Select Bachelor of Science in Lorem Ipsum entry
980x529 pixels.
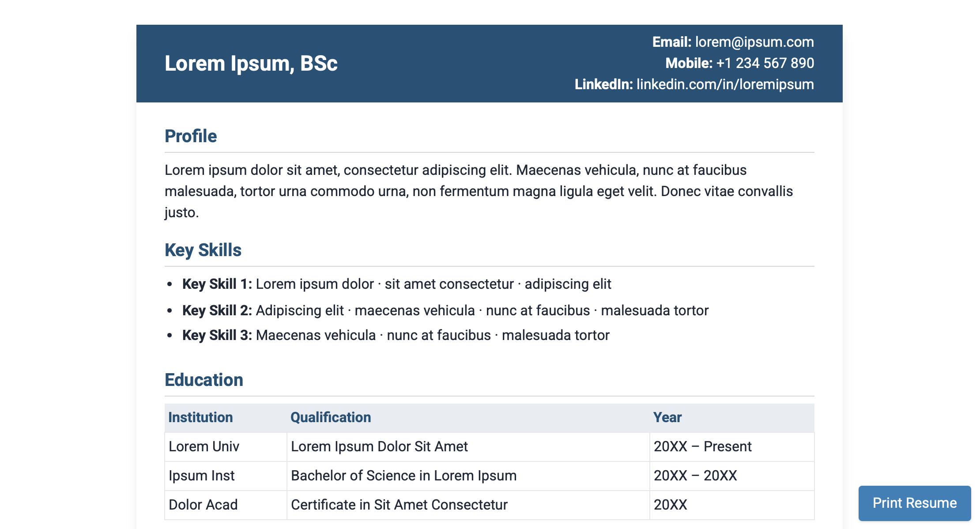pyautogui.click(x=403, y=476)
